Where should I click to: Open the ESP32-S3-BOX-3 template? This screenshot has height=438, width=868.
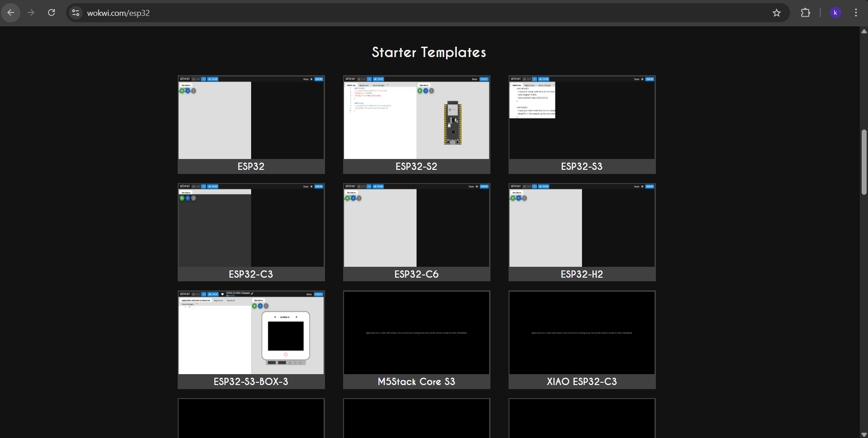coord(251,340)
